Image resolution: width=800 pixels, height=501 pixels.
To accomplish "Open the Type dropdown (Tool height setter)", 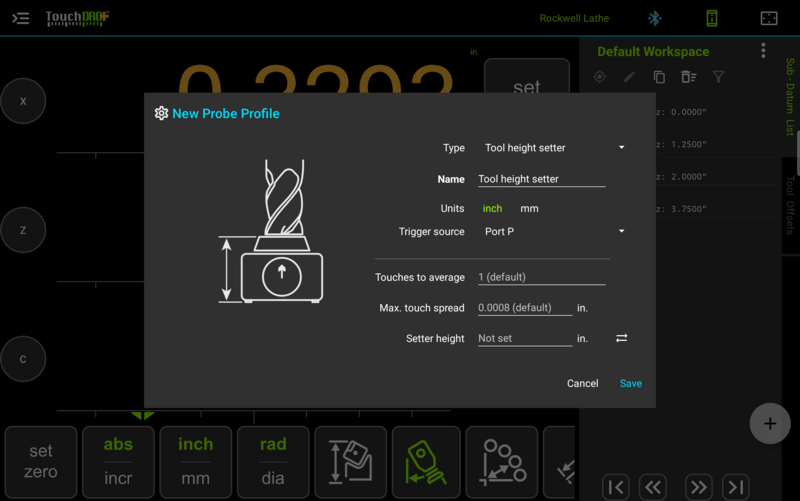I will tap(554, 148).
